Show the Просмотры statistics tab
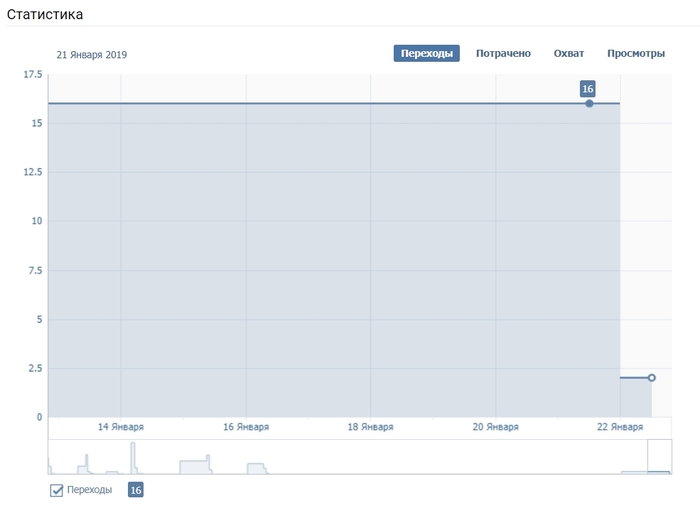700x508 pixels. tap(635, 54)
